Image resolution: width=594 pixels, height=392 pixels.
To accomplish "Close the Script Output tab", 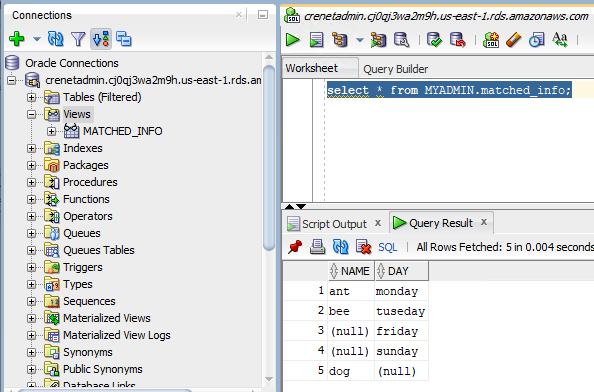I will pos(378,223).
